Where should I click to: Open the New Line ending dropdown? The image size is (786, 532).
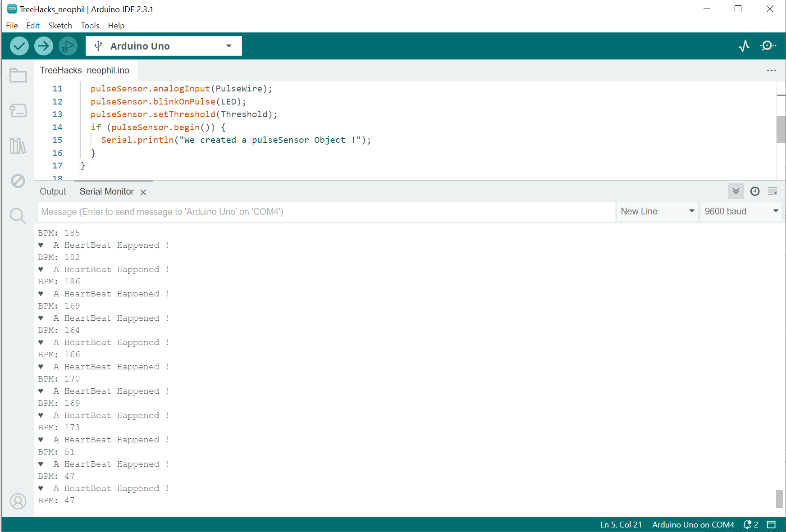658,211
